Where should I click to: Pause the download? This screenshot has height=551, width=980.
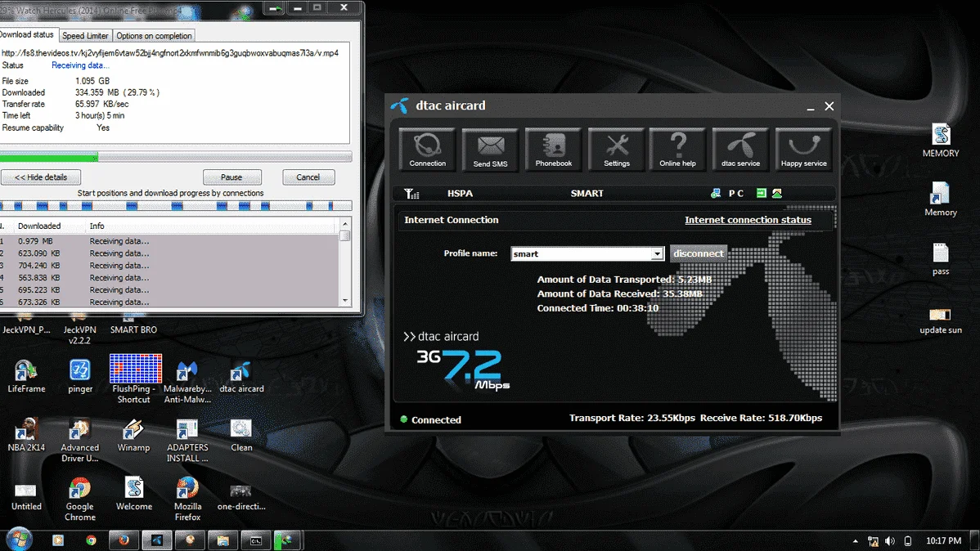(232, 177)
